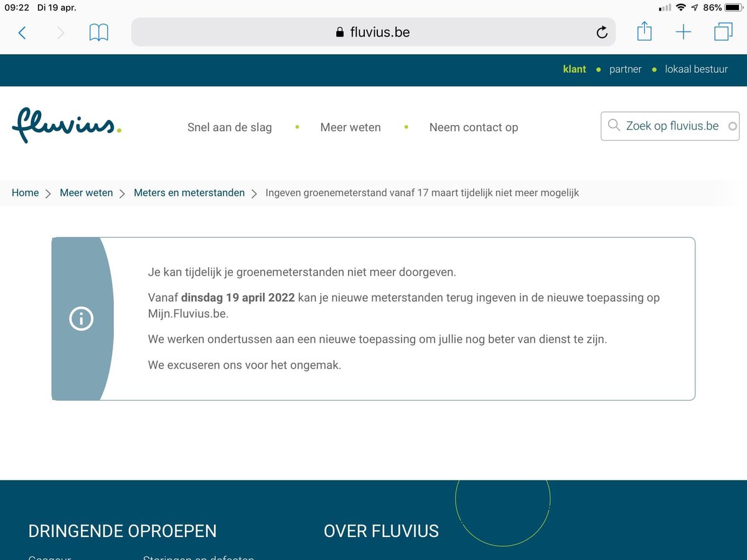747x560 pixels.
Task: Go to Home breadcrumb link
Action: (26, 193)
